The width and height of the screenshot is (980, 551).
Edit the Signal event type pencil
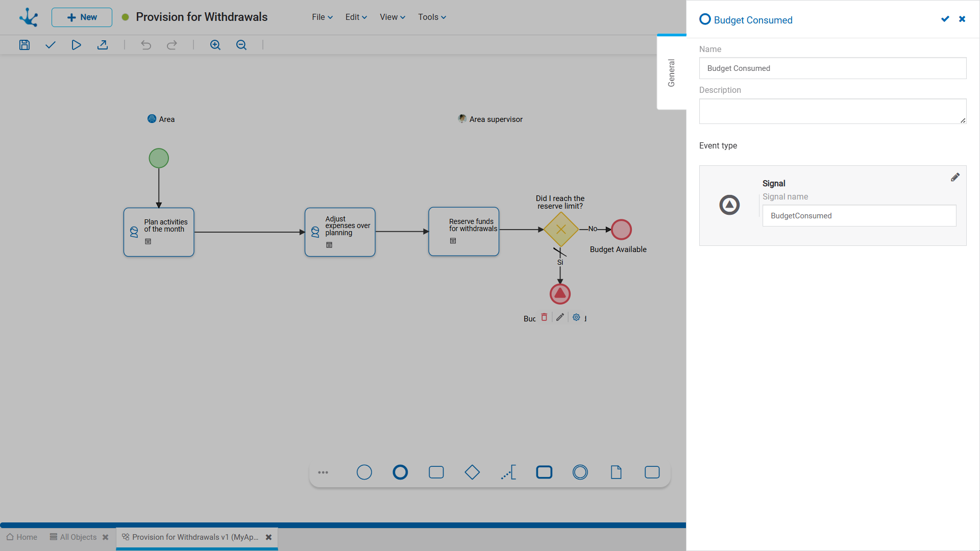click(x=955, y=178)
